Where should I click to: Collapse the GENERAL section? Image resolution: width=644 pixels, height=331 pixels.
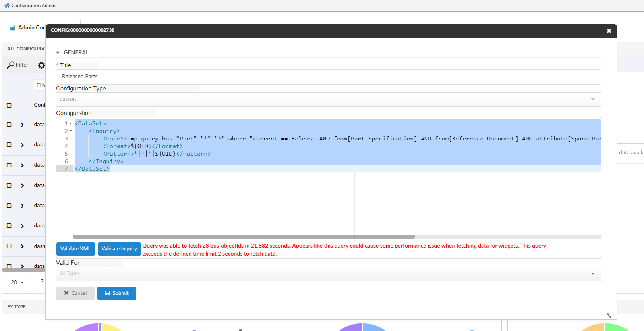click(x=58, y=52)
